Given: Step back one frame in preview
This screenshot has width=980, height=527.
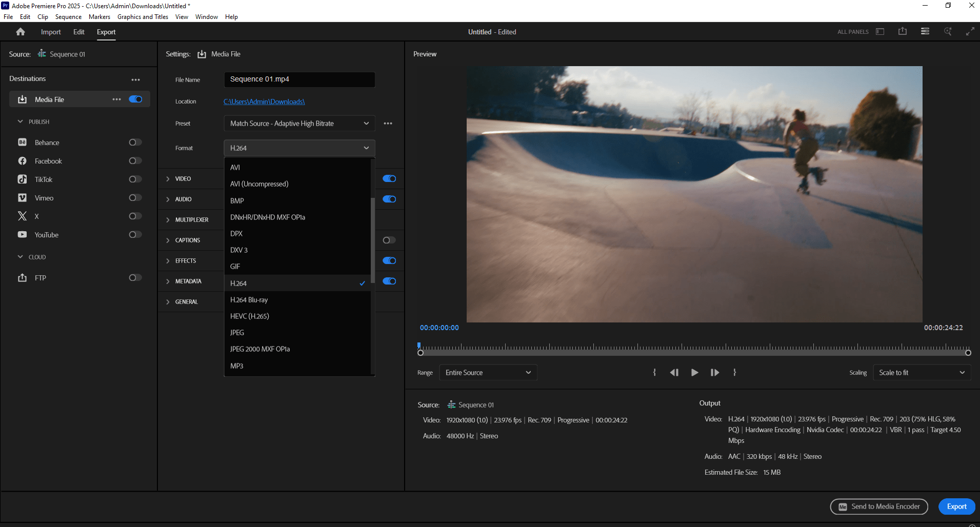Looking at the screenshot, I should click(674, 373).
